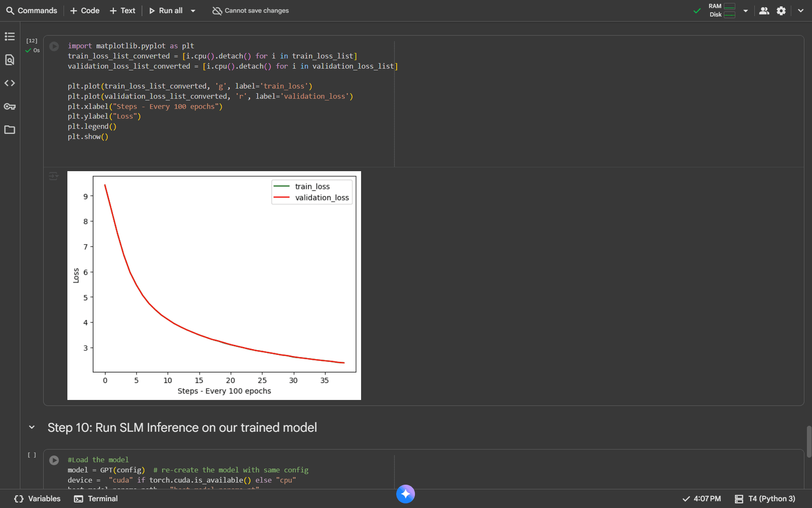
Task: Run the Load the model cell
Action: pos(54,460)
